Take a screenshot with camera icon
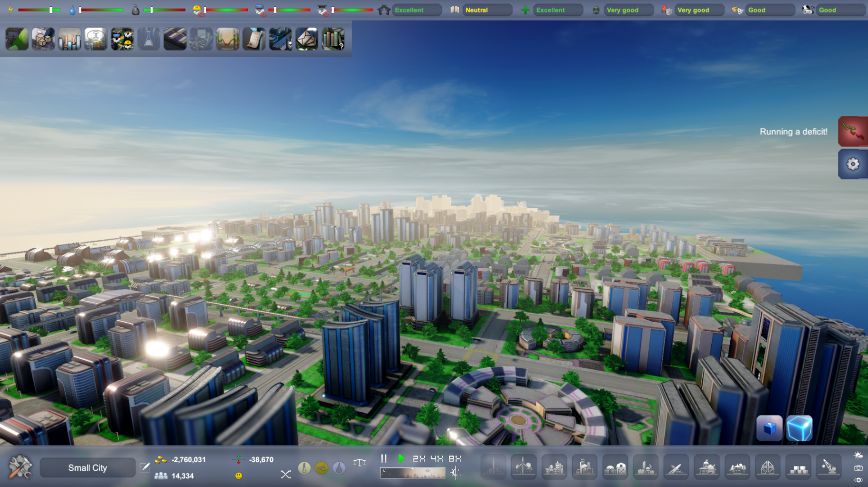 [858, 468]
